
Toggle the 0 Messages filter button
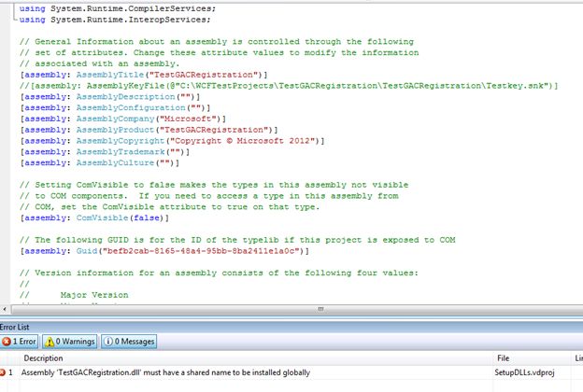(129, 341)
